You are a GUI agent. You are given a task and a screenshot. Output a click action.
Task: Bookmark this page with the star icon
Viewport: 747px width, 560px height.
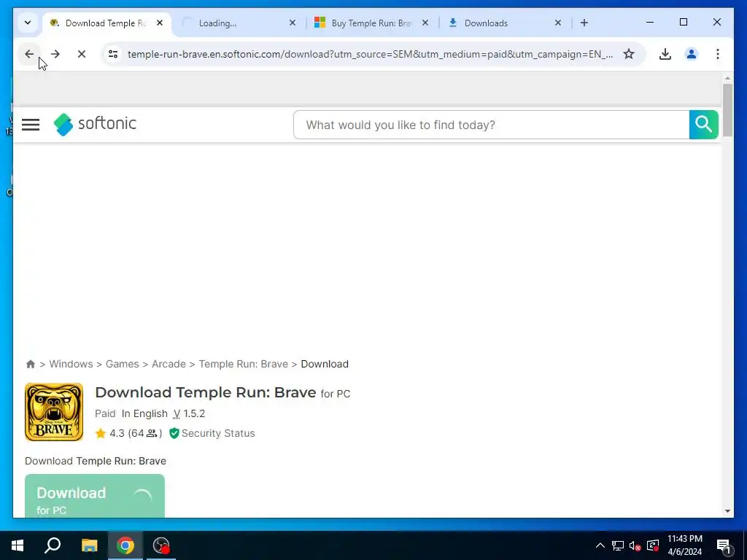pyautogui.click(x=629, y=54)
